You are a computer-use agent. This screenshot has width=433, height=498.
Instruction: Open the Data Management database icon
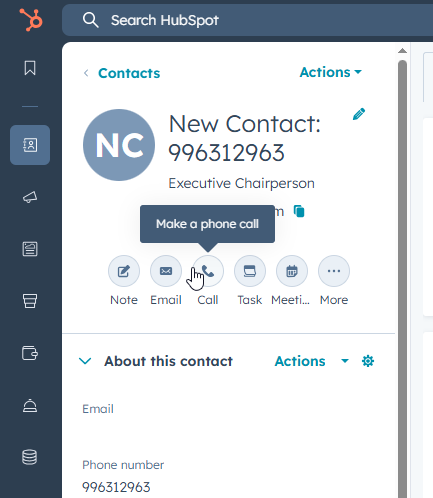point(29,457)
